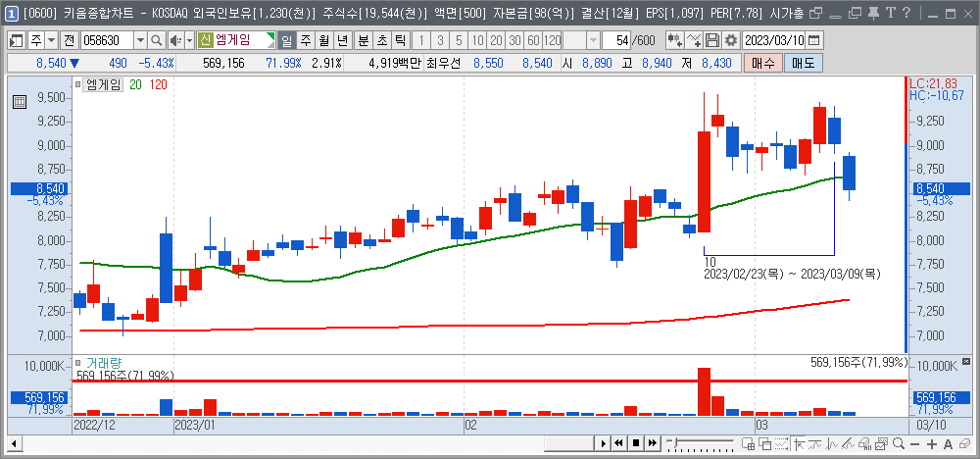980x459 pixels.
Task: Close the volume panel with small x icon
Action: (966, 362)
